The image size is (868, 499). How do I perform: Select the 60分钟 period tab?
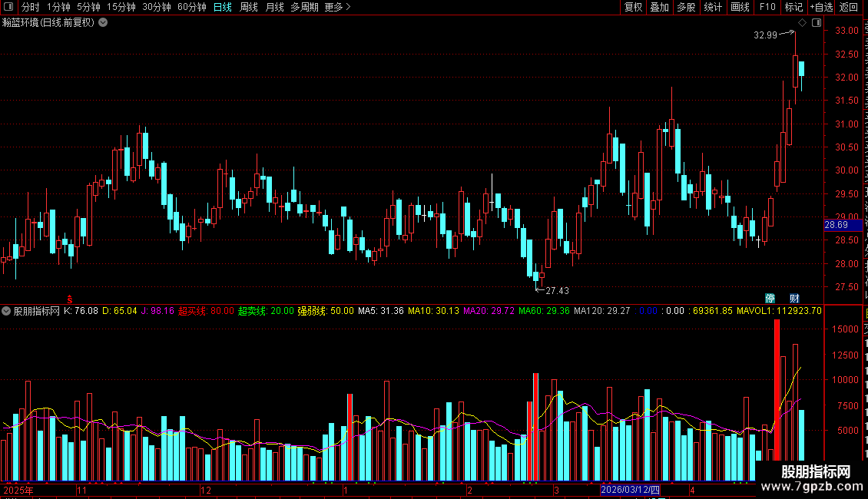click(x=191, y=7)
